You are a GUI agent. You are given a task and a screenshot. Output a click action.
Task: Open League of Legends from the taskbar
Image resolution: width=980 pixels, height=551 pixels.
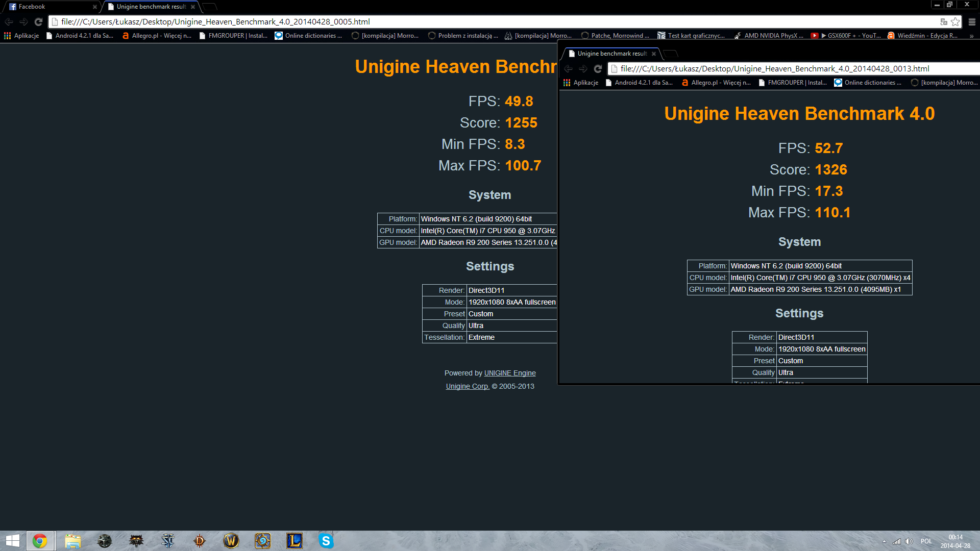[x=294, y=541]
